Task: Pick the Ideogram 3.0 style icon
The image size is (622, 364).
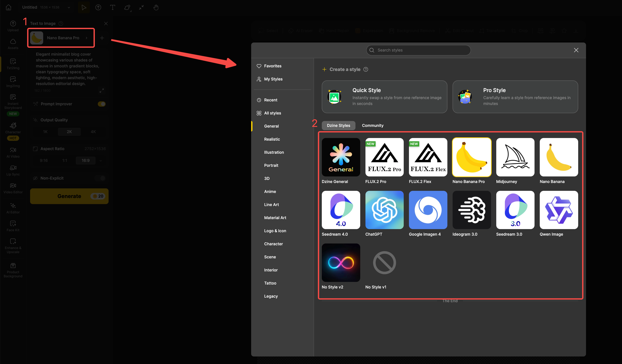Action: tap(471, 210)
